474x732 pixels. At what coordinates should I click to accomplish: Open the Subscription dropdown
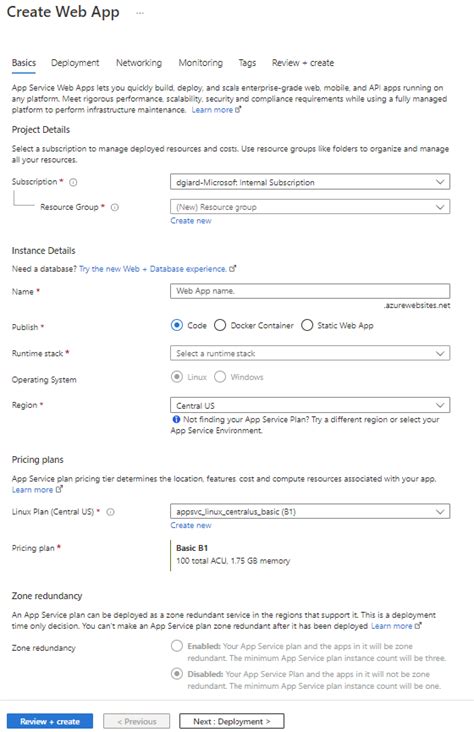click(310, 182)
